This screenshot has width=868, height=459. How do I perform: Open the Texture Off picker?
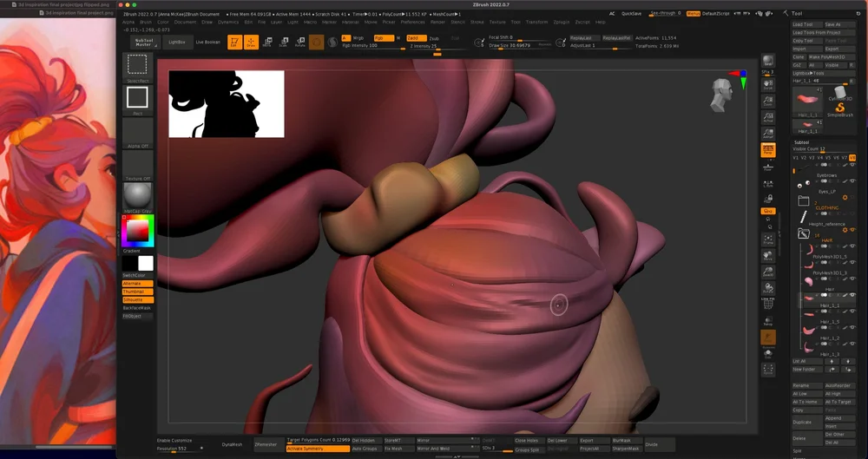[137, 165]
